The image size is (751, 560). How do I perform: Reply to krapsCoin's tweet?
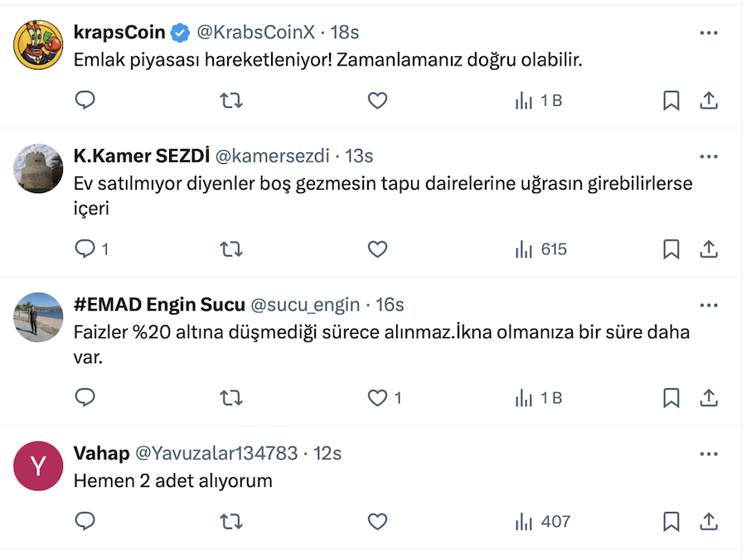[85, 101]
